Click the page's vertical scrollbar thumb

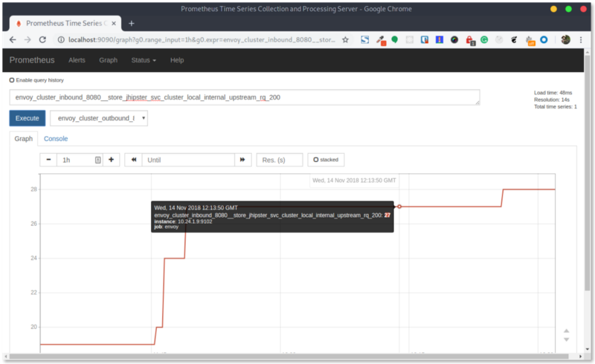[x=588, y=172]
